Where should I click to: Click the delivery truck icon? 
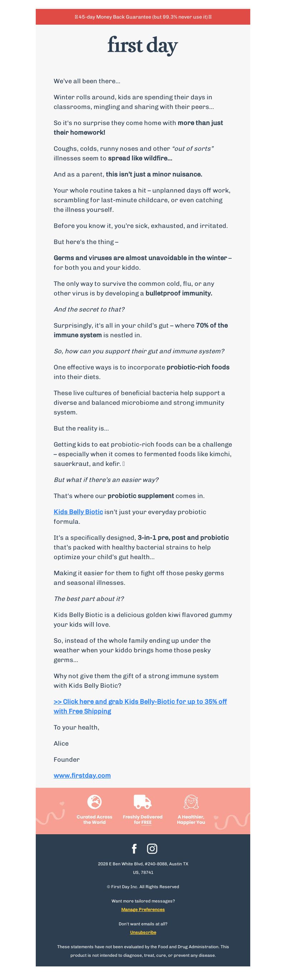coord(142,802)
